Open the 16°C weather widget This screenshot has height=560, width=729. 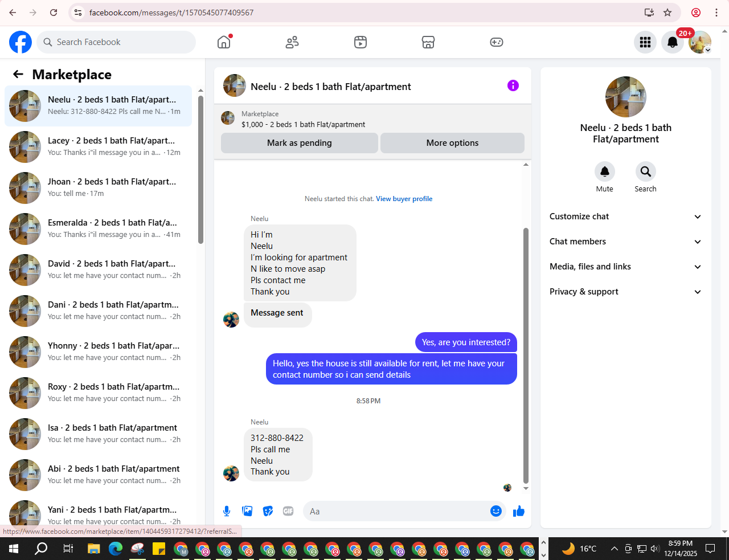pos(579,549)
